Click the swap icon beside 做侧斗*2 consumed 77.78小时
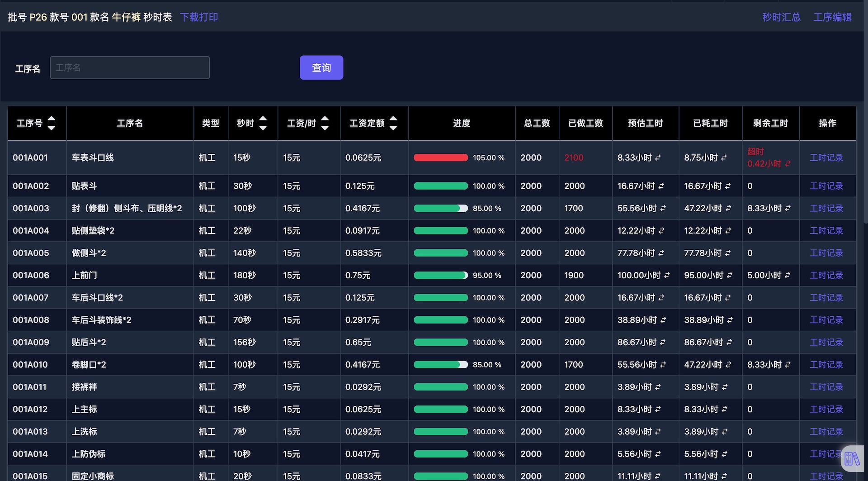Image resolution: width=868 pixels, height=481 pixels. pos(728,252)
